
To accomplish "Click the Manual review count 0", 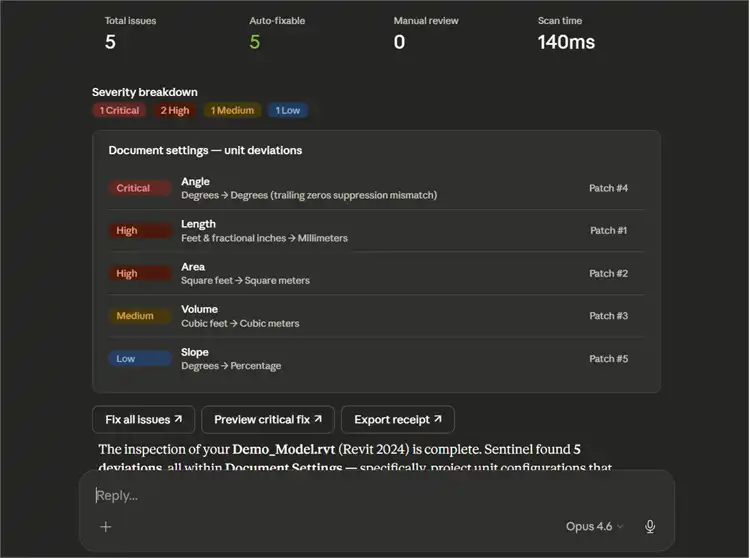I will click(399, 42).
